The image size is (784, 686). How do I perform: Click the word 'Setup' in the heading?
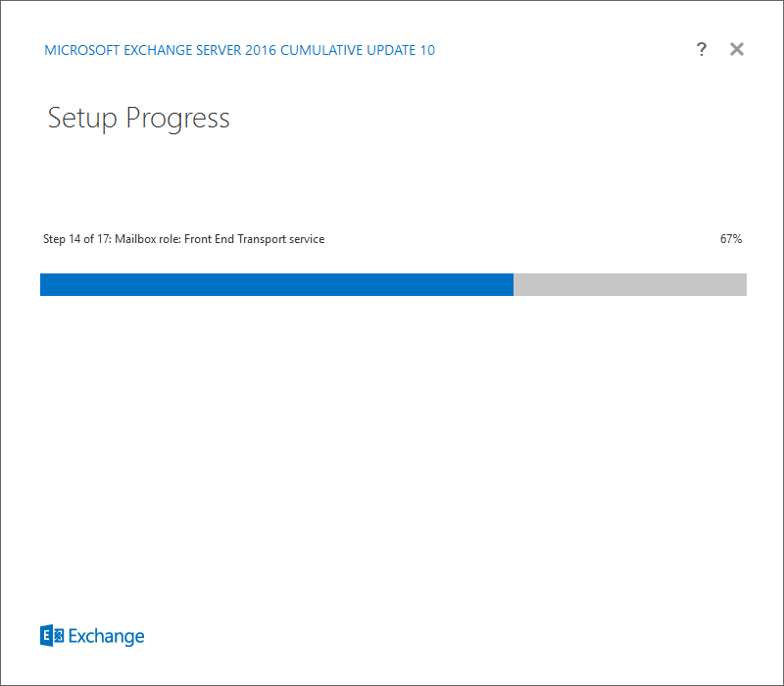coord(82,120)
